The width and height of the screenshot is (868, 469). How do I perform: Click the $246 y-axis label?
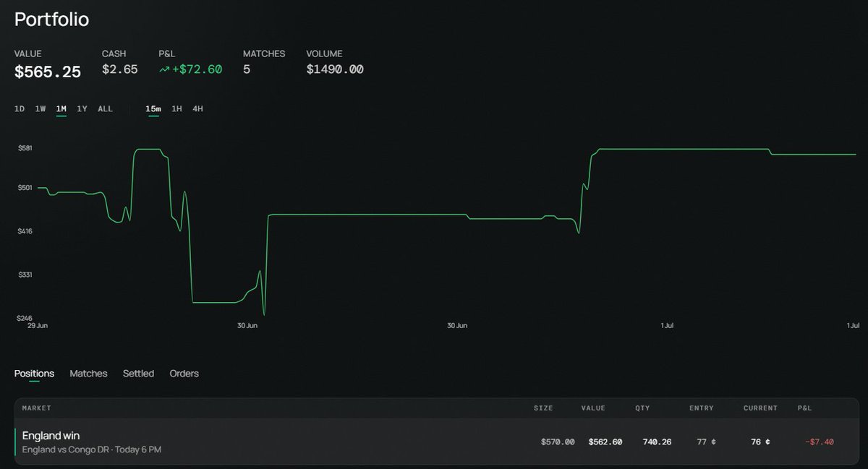coord(24,318)
